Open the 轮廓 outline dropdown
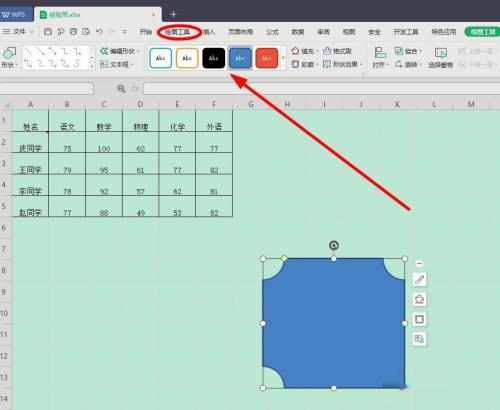 [305, 64]
